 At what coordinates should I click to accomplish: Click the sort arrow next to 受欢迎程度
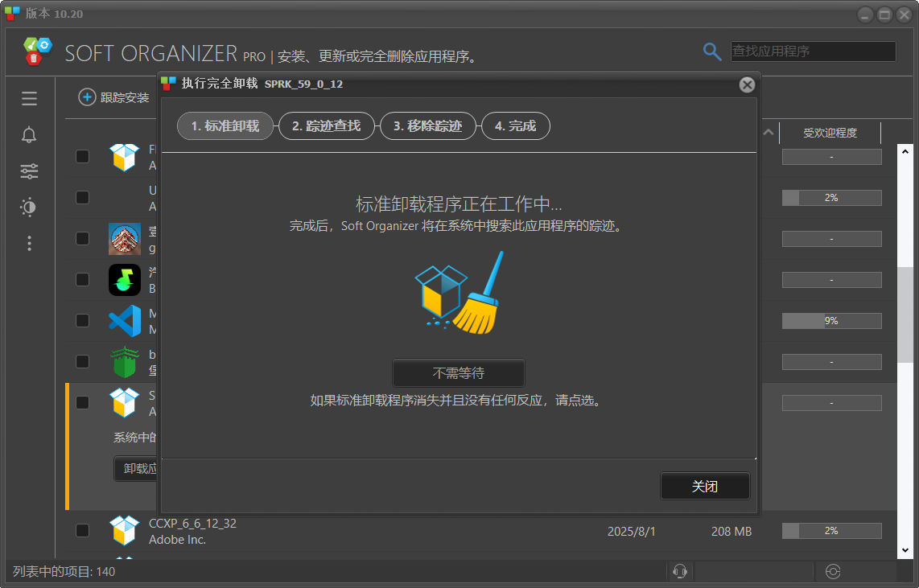tap(769, 133)
